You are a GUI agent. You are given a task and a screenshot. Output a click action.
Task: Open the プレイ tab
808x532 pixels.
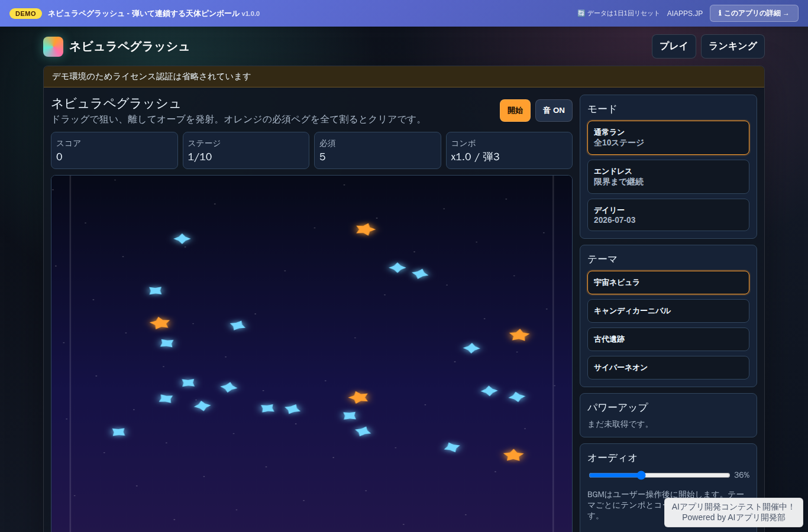pos(674,46)
